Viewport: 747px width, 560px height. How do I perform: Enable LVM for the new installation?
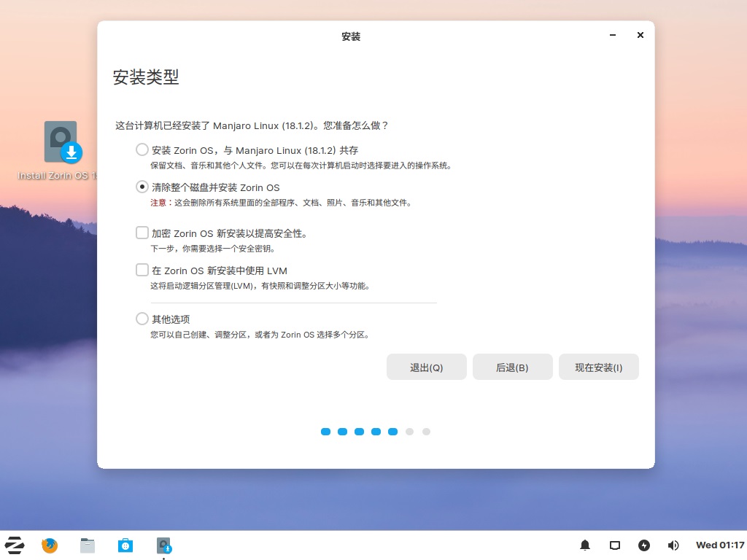point(142,270)
